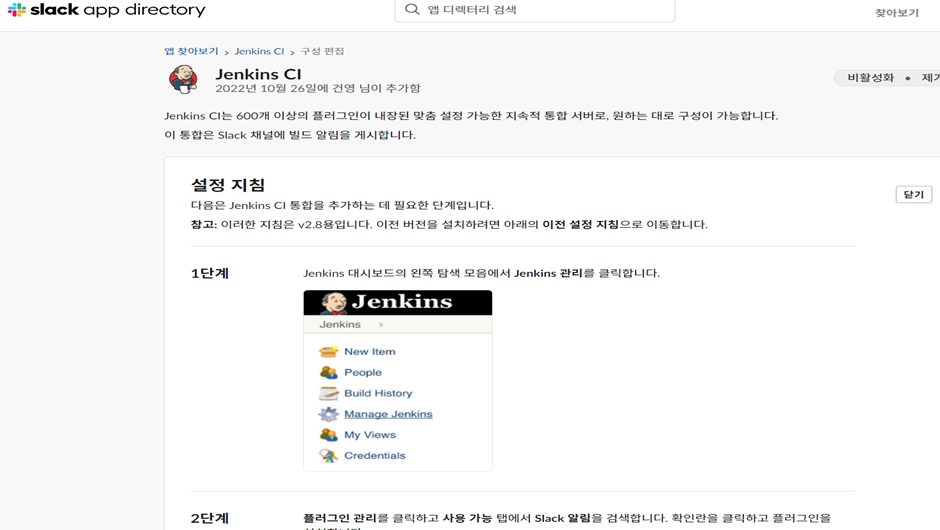
Task: Click the Manage Jenkins gear icon
Action: coord(329,414)
